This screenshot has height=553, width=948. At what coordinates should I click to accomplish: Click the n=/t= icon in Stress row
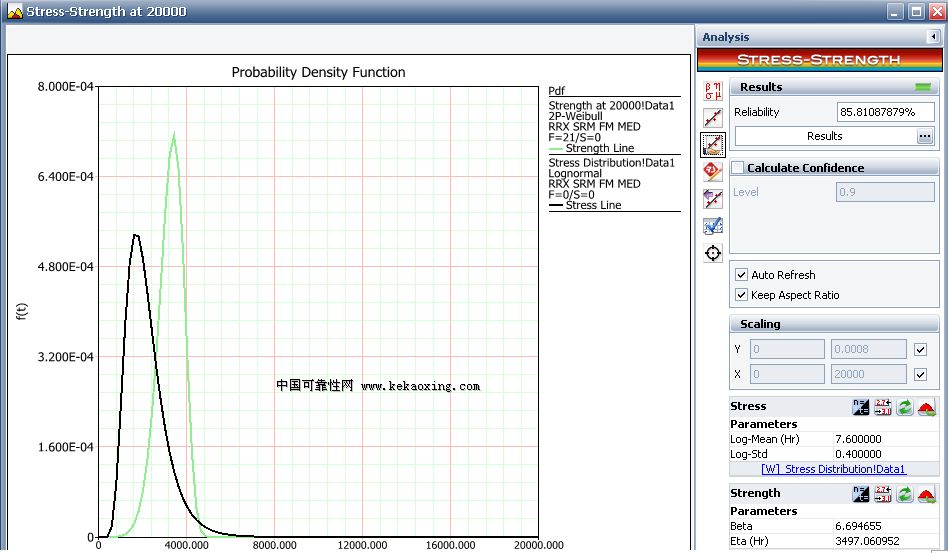tap(861, 407)
